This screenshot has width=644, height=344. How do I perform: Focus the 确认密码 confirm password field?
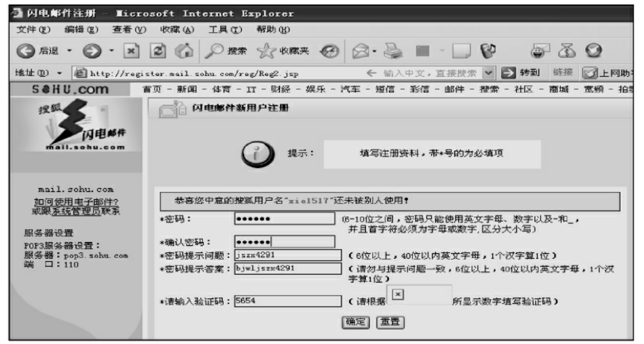point(285,242)
